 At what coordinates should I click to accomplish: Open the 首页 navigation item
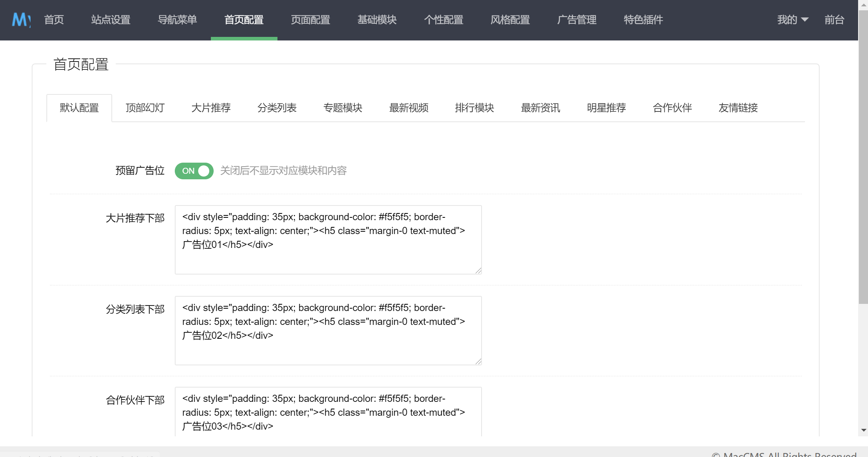[54, 20]
